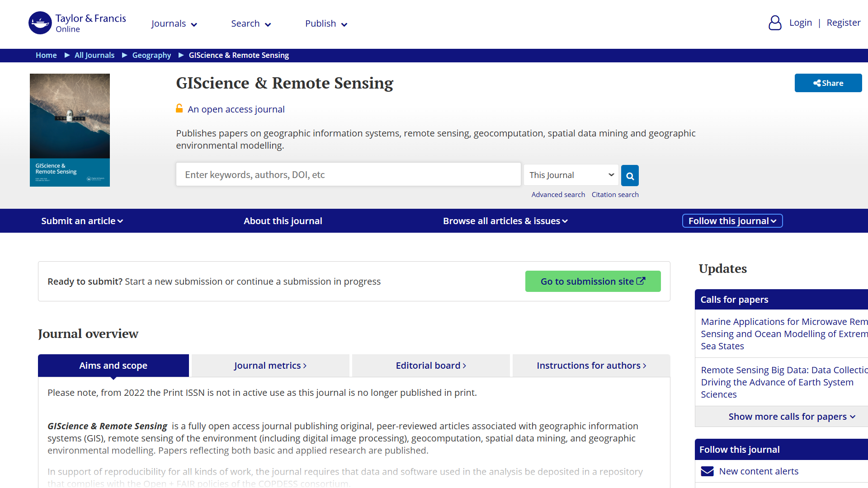Image resolution: width=868 pixels, height=488 pixels.
Task: Expand the Search menu
Action: click(x=251, y=24)
